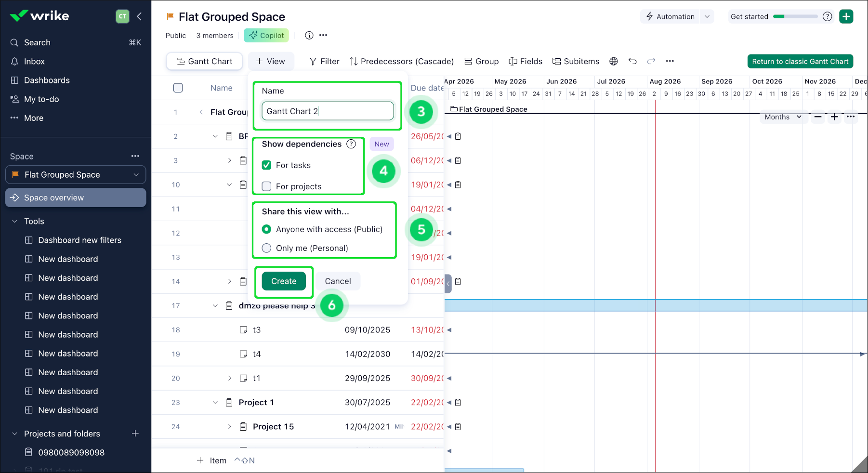Open the space info icon

click(309, 35)
